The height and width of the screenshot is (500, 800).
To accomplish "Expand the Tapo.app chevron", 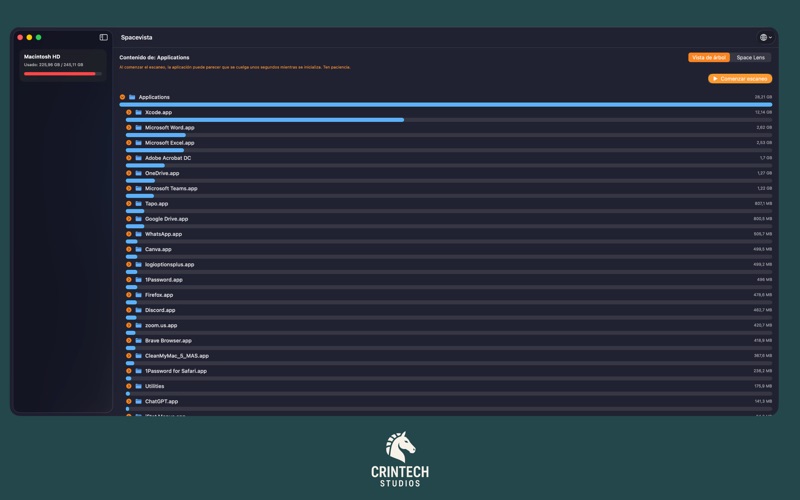I will (129, 204).
